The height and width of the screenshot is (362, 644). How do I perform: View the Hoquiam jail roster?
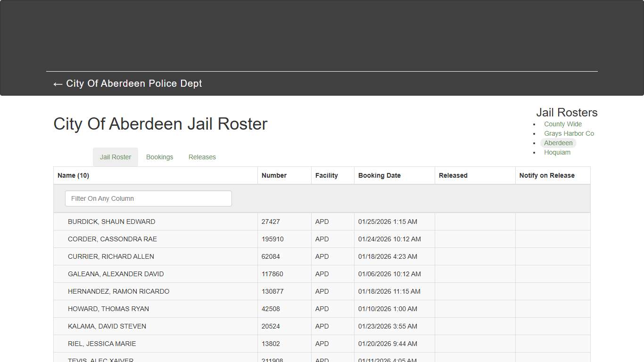[557, 152]
